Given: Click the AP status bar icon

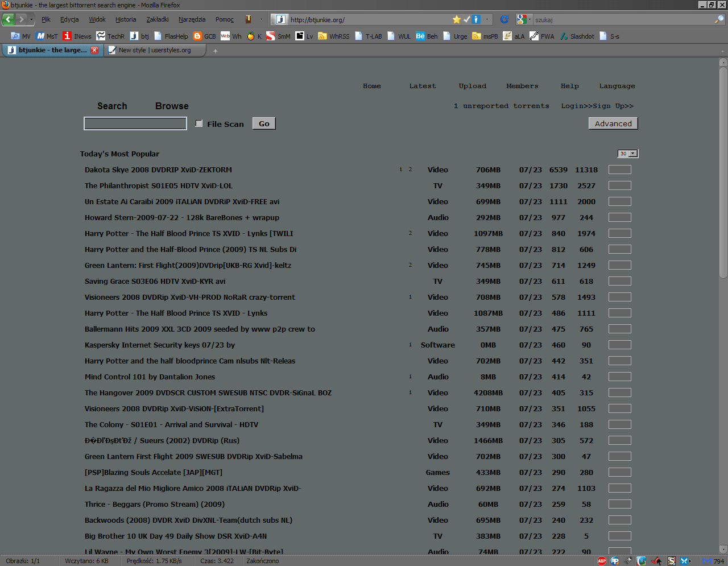Looking at the screenshot, I should click(x=615, y=561).
